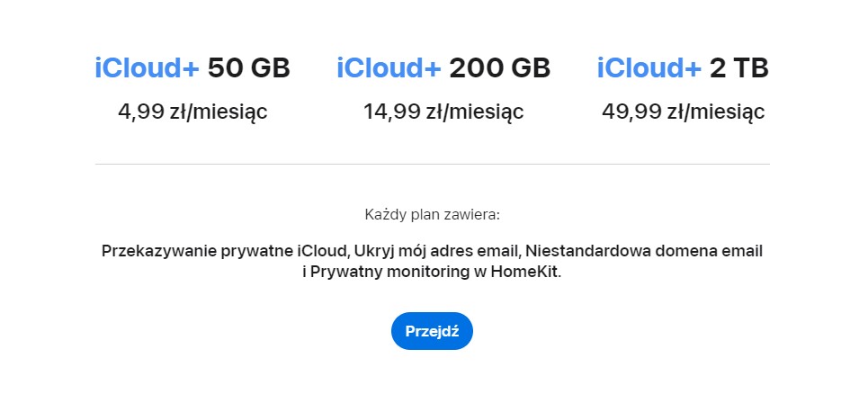
Task: Click the Każdy plan zawiera: label
Action: (433, 215)
